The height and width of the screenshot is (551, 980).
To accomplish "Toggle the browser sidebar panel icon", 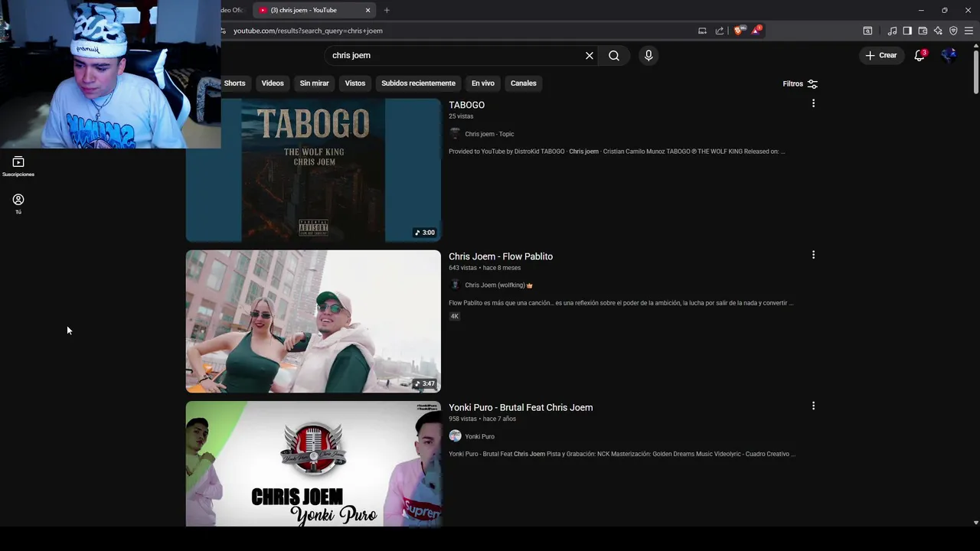I will (x=907, y=31).
